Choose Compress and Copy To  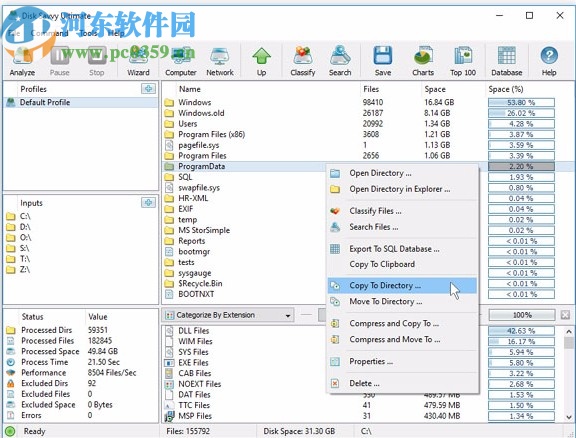(x=403, y=323)
